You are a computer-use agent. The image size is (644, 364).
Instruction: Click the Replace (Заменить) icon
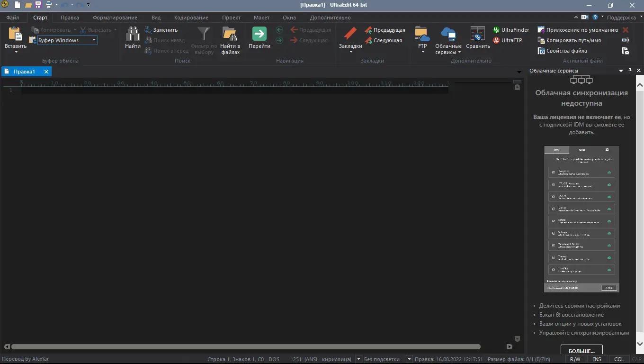(148, 30)
